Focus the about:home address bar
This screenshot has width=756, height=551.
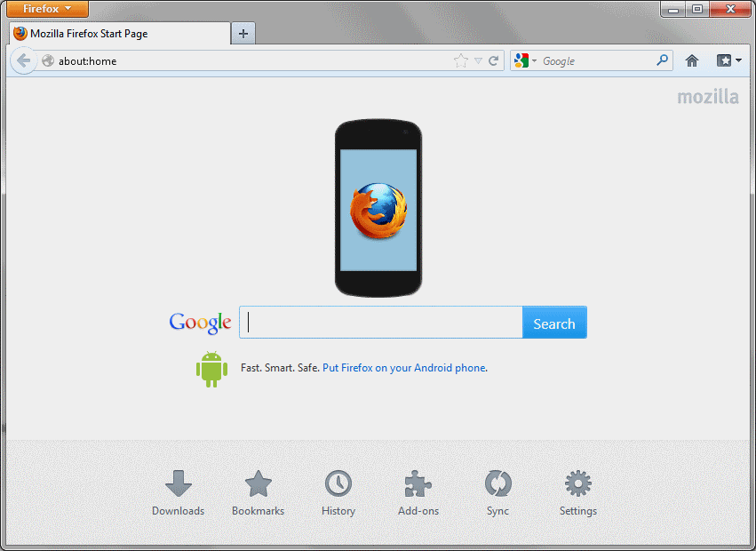255,60
